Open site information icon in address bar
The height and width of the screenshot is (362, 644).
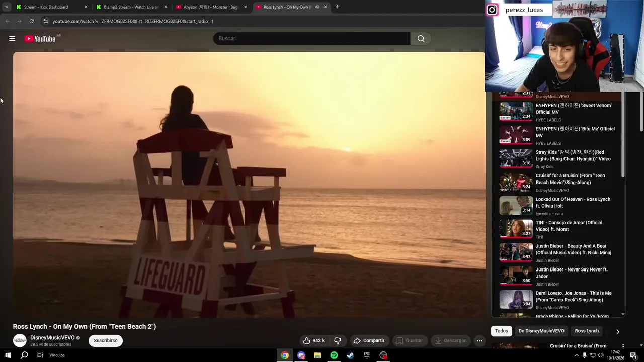click(x=46, y=21)
